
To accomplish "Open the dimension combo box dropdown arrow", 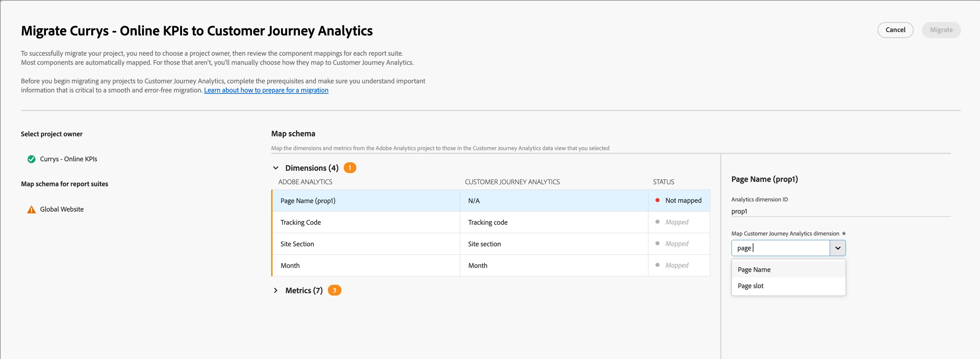I will pos(838,248).
